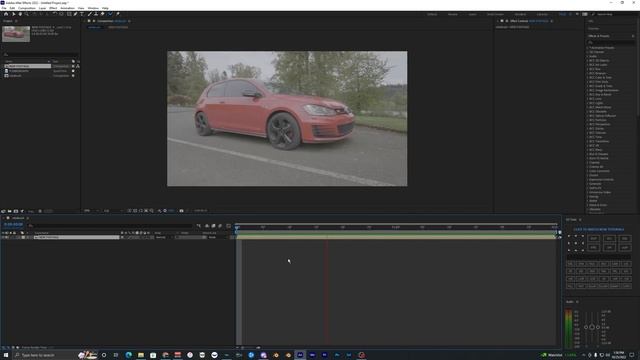Open File Explorer from the taskbar
Image resolution: width=640 pixels, height=360 pixels.
click(141, 355)
